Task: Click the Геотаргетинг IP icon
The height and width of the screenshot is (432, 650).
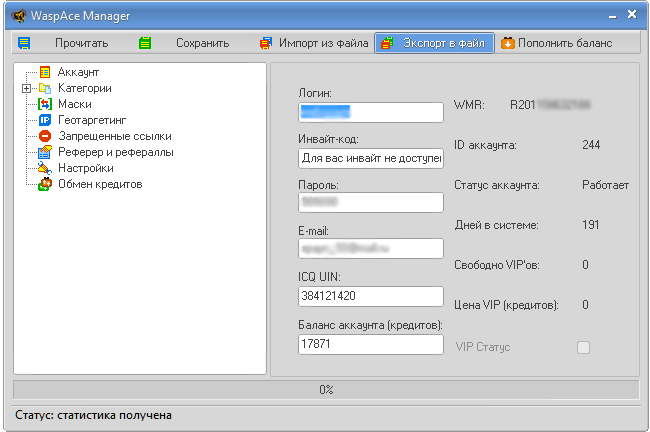Action: click(x=44, y=120)
